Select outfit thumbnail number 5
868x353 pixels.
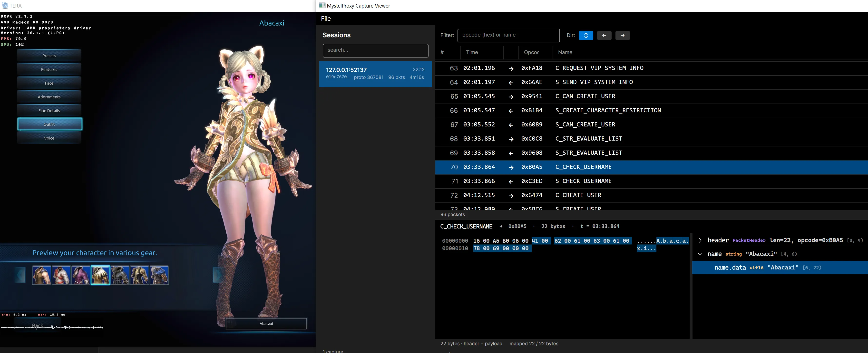(x=120, y=275)
